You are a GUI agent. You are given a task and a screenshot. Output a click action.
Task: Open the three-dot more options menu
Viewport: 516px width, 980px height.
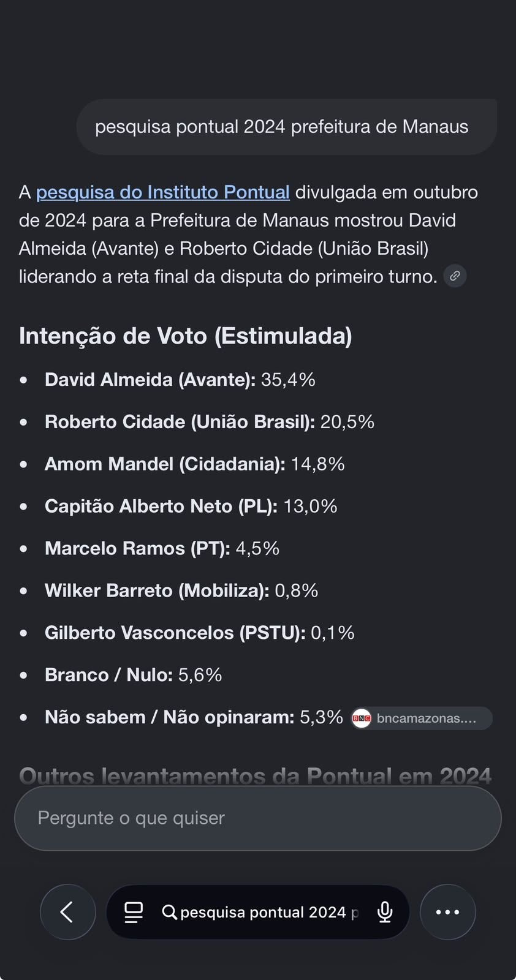(448, 912)
